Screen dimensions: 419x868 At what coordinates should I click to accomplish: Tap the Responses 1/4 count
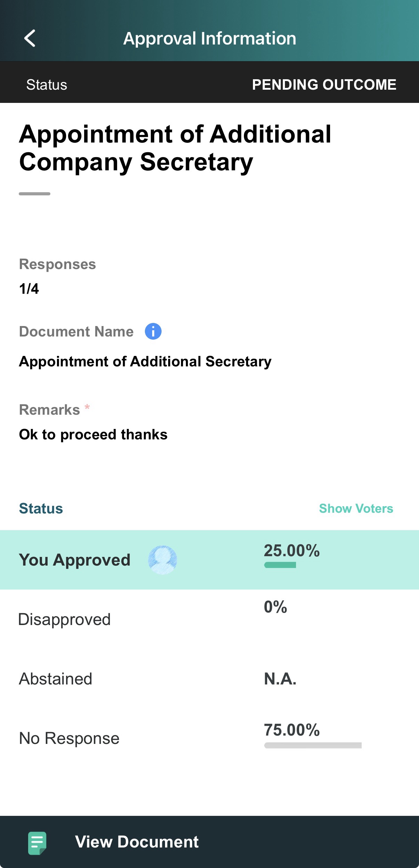29,289
